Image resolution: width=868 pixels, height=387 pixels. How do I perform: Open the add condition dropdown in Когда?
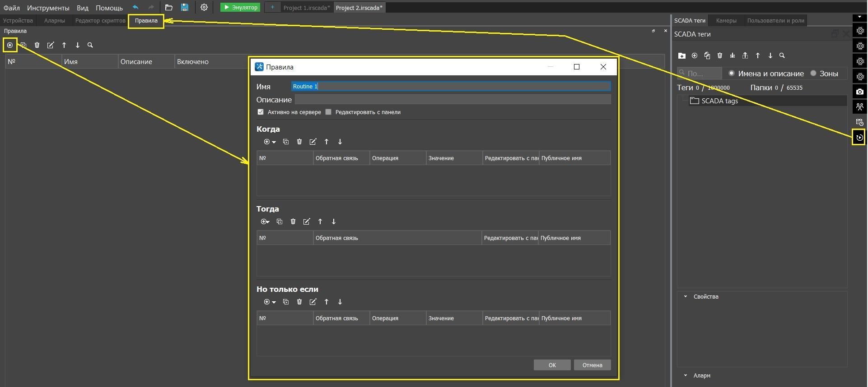(x=270, y=142)
